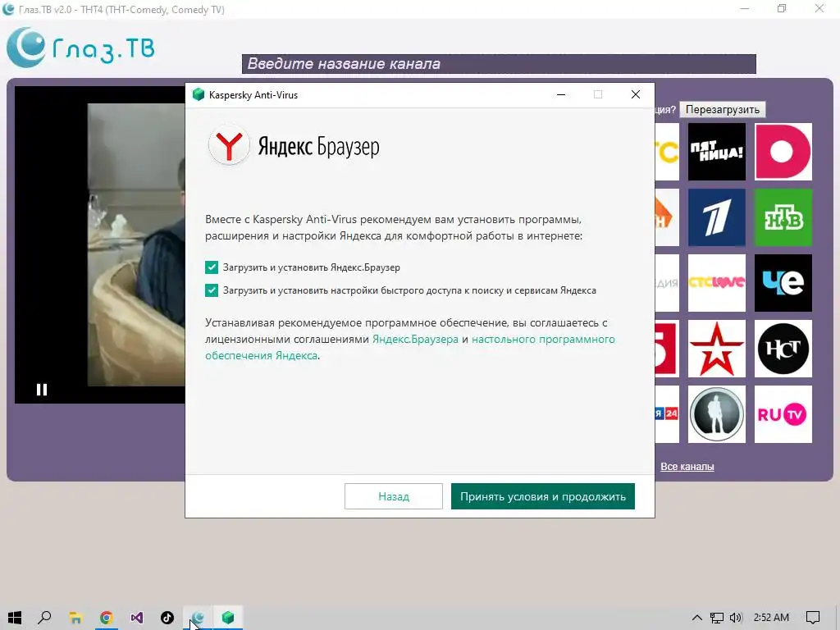Choose the НТВ green channel icon
Image resolution: width=840 pixels, height=630 pixels.
pyautogui.click(x=783, y=217)
